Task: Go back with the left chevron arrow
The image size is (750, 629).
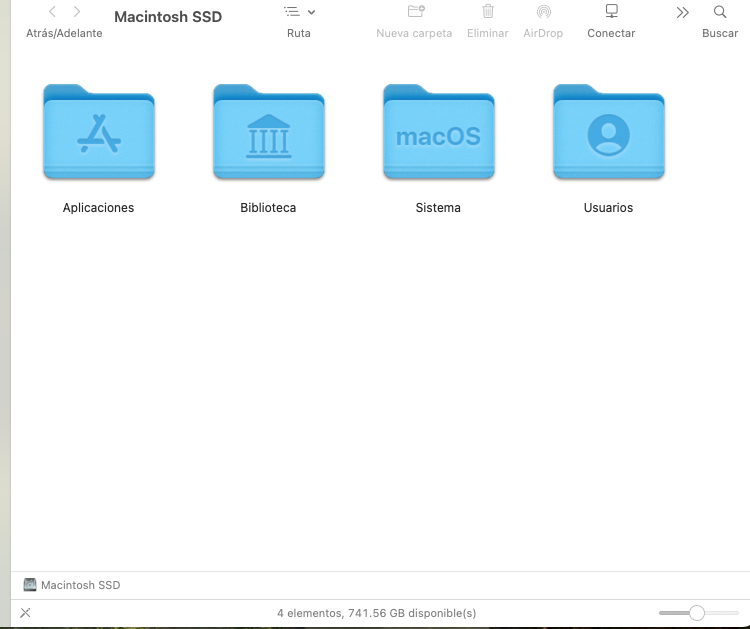Action: tap(53, 11)
